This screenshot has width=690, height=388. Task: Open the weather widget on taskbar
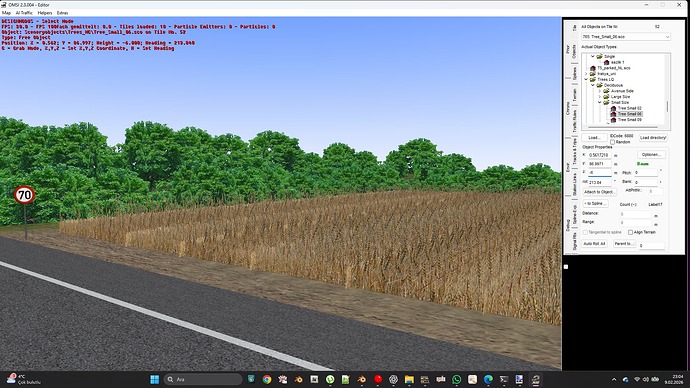[x=23, y=379]
